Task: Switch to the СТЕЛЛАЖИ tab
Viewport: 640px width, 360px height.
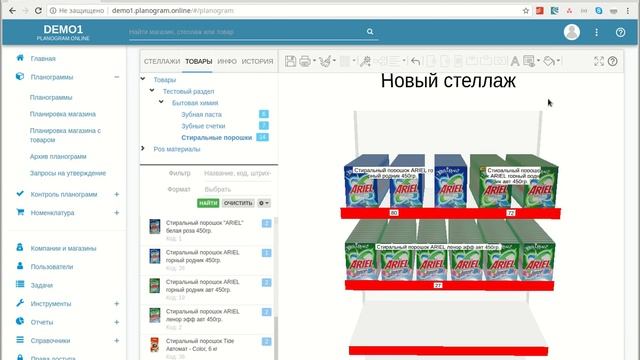Action: click(x=162, y=61)
